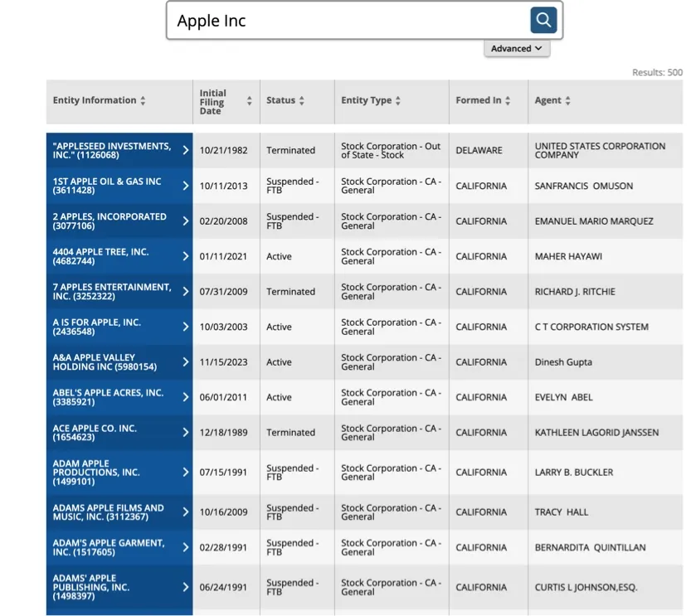Expand 4404 APPLE TREE row chevron
This screenshot has height=616, width=696.
click(186, 256)
